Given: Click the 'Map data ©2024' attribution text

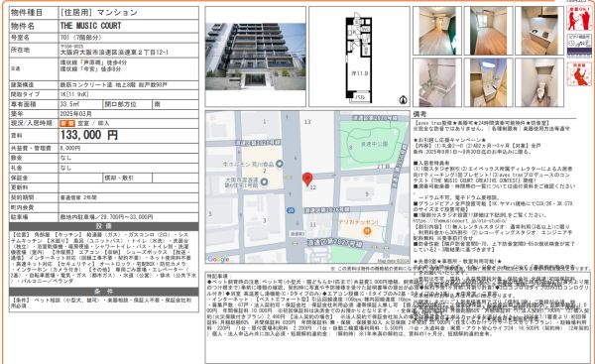Looking at the screenshot, I should 394,261.
